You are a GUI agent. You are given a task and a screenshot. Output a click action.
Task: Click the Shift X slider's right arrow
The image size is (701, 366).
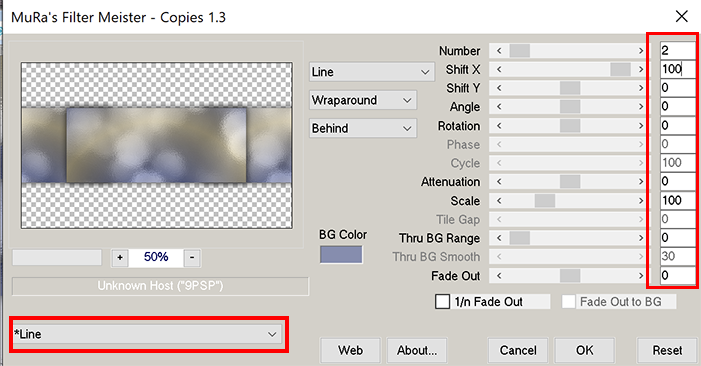coord(640,69)
